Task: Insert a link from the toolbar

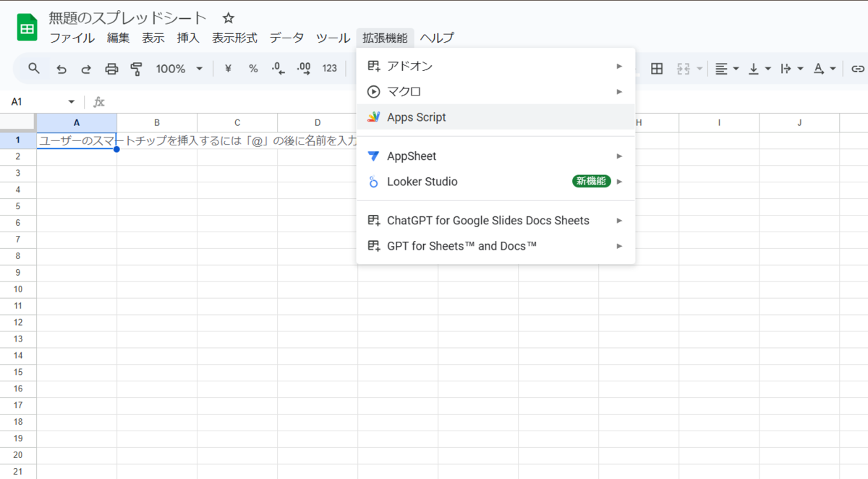Action: click(x=858, y=69)
